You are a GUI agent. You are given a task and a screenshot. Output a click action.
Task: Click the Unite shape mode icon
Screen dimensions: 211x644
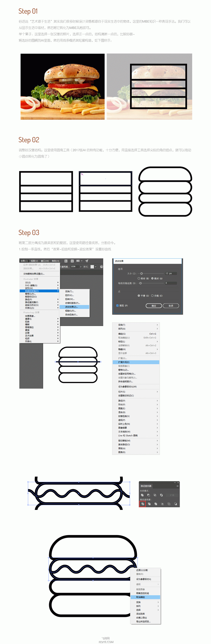(142, 495)
